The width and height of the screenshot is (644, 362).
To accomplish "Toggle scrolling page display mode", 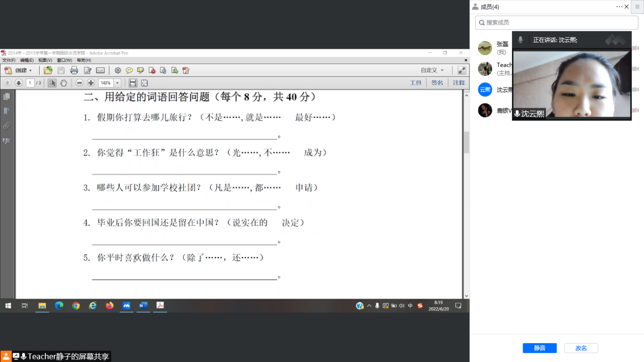I will [133, 83].
